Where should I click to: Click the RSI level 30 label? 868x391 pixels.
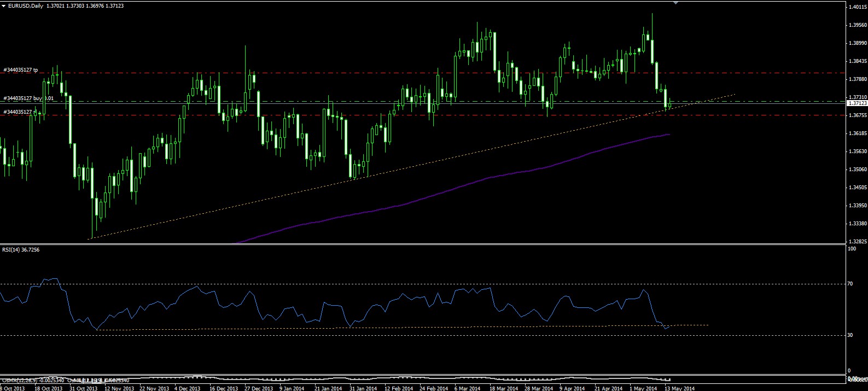(x=850, y=335)
